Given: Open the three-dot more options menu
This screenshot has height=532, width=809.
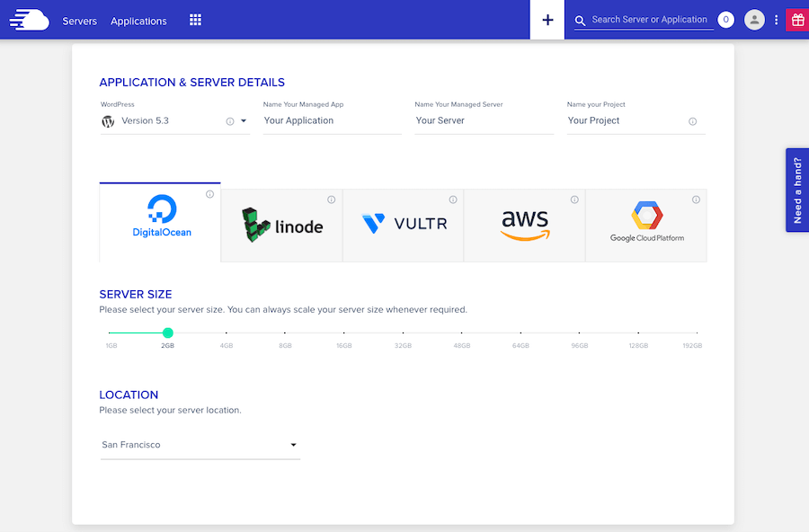Looking at the screenshot, I should 776,20.
